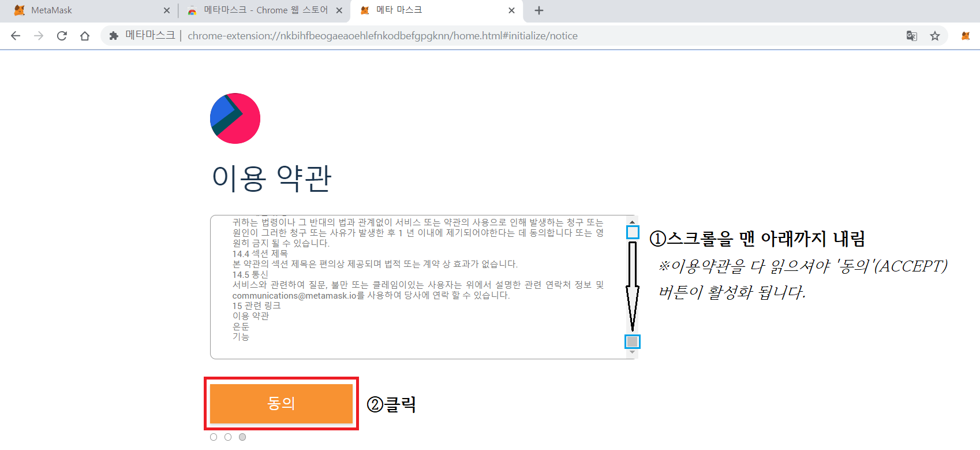Go back with the browser back arrow

[x=16, y=36]
